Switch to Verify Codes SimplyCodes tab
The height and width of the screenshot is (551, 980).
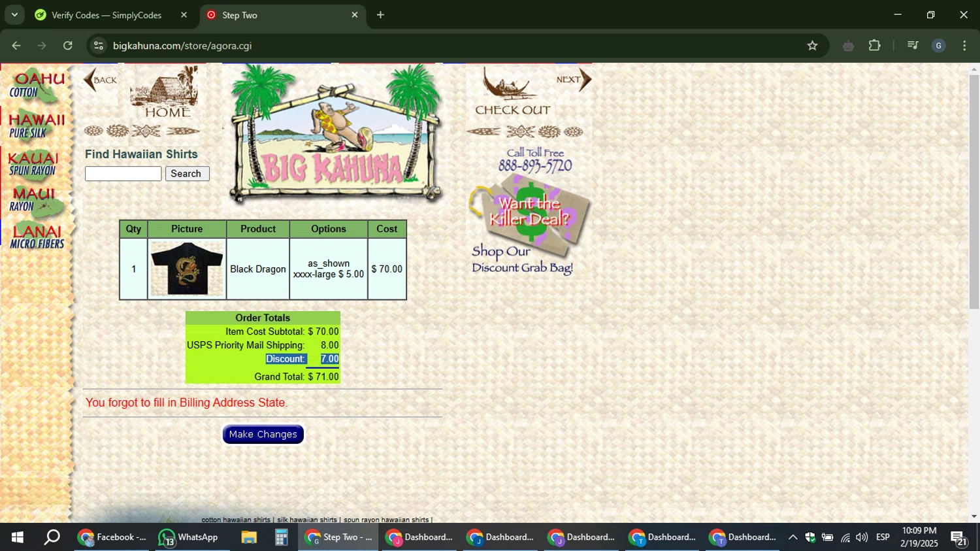click(x=106, y=15)
